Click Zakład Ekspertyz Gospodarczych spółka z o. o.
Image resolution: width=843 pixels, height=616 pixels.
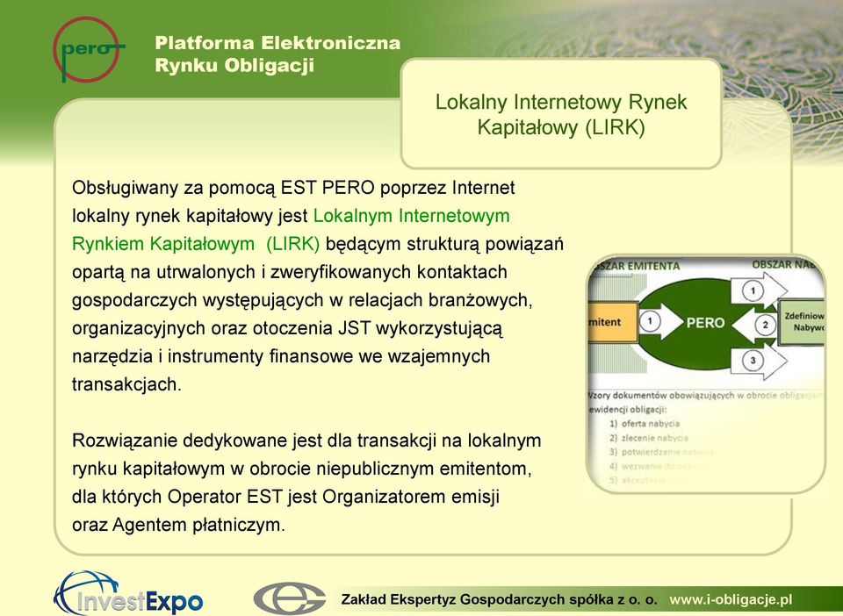point(499,600)
